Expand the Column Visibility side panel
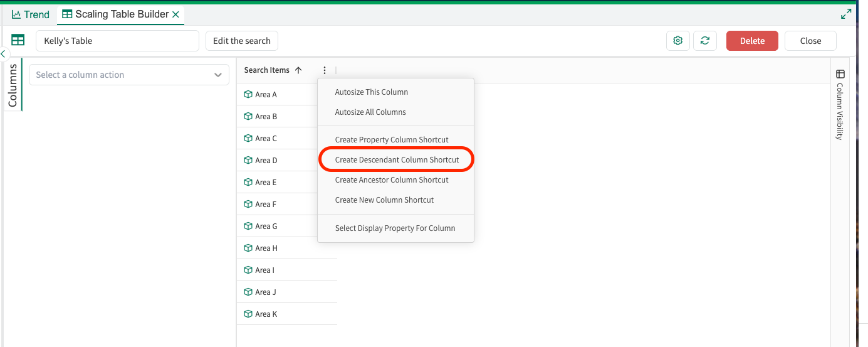 click(840, 104)
